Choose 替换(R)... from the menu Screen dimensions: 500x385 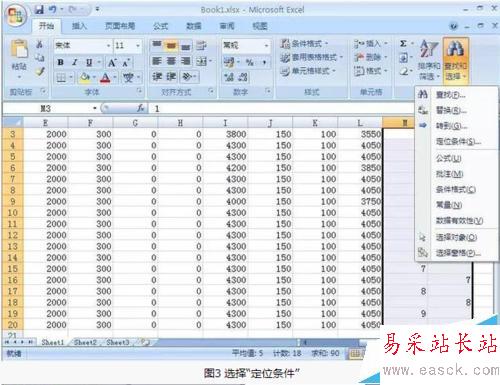point(456,110)
